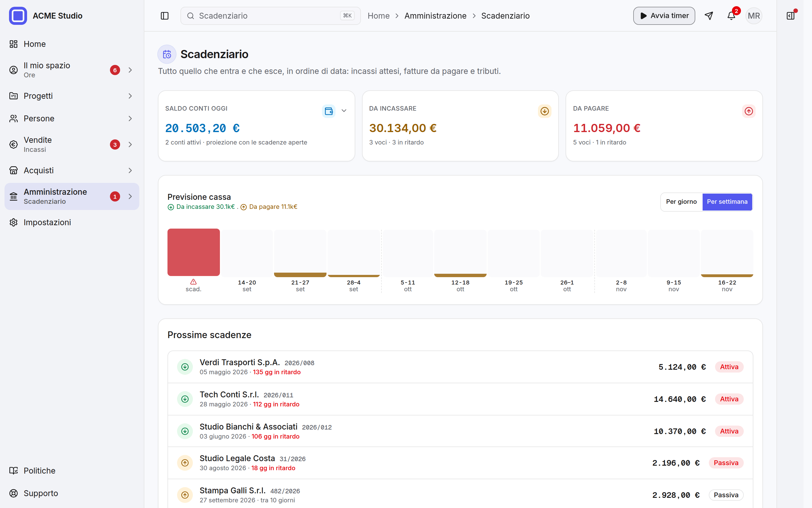Click the Tech Conti incoming icon

(x=185, y=399)
